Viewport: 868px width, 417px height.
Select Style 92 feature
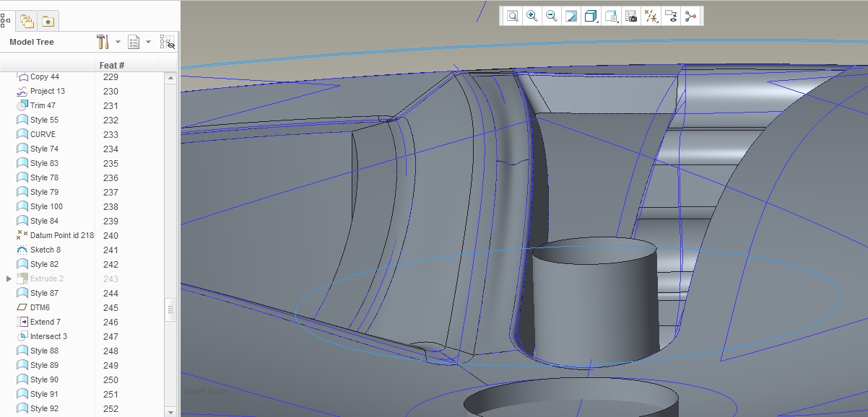tap(44, 408)
